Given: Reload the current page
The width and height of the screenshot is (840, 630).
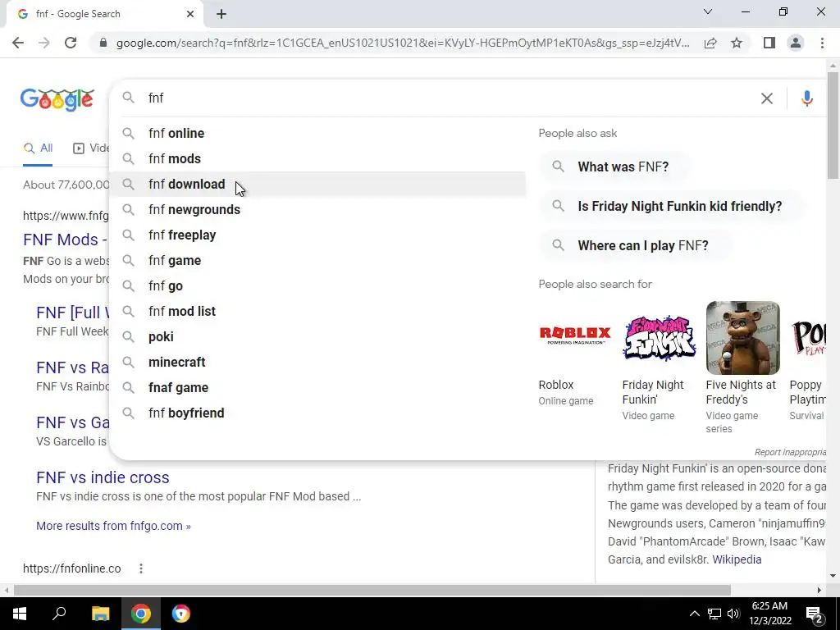Looking at the screenshot, I should (71, 43).
